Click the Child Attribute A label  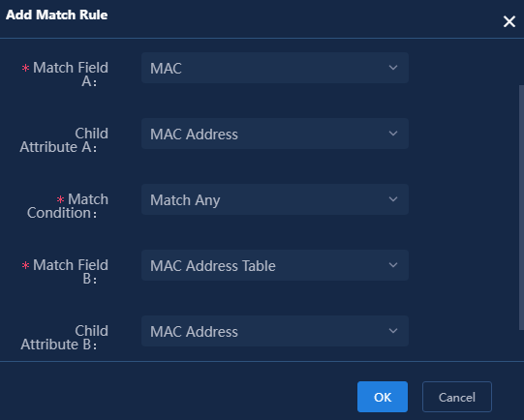click(x=64, y=140)
